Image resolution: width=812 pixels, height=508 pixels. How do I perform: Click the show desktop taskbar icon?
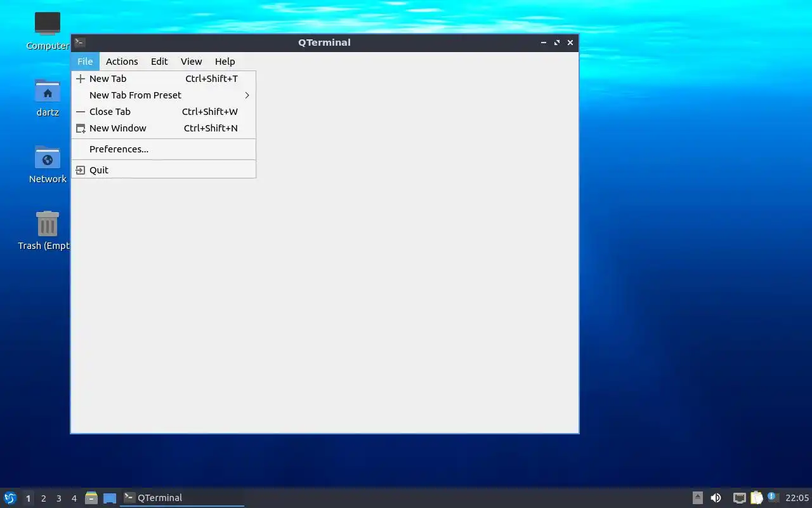click(110, 498)
